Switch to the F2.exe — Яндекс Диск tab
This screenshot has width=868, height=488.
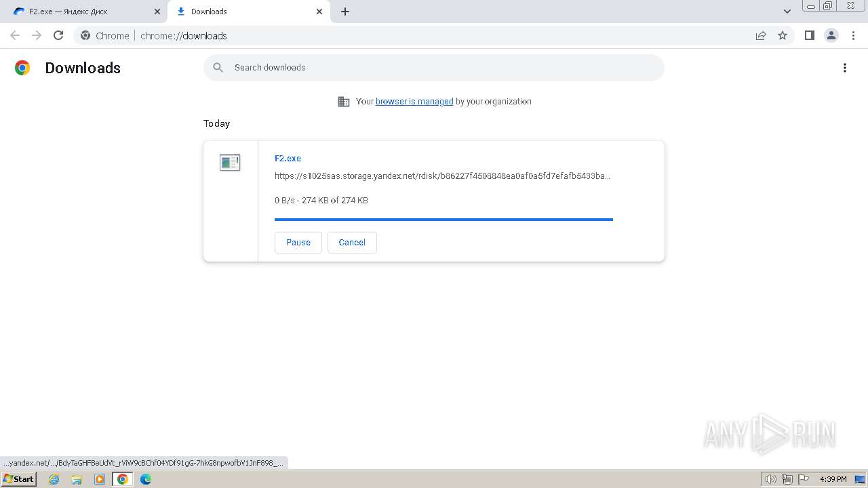[85, 12]
